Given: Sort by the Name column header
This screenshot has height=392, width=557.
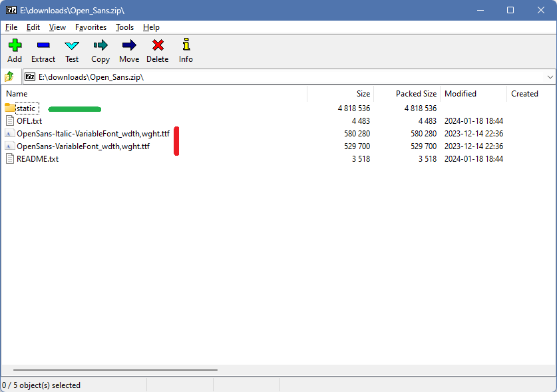Looking at the screenshot, I should 154,94.
